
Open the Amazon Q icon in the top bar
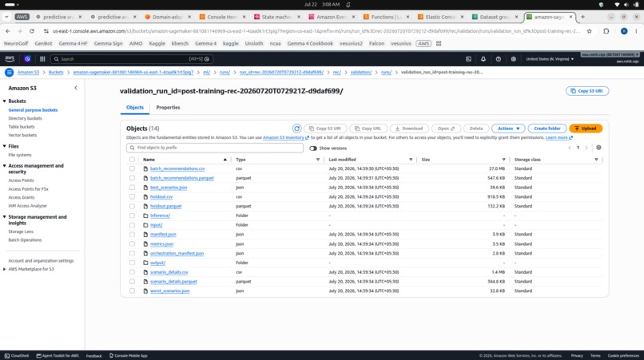(x=27, y=59)
